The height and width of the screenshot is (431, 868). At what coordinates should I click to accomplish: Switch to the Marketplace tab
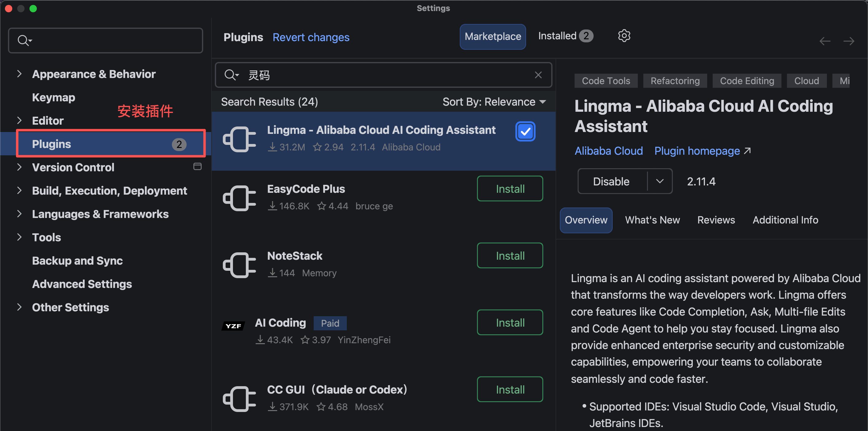493,37
